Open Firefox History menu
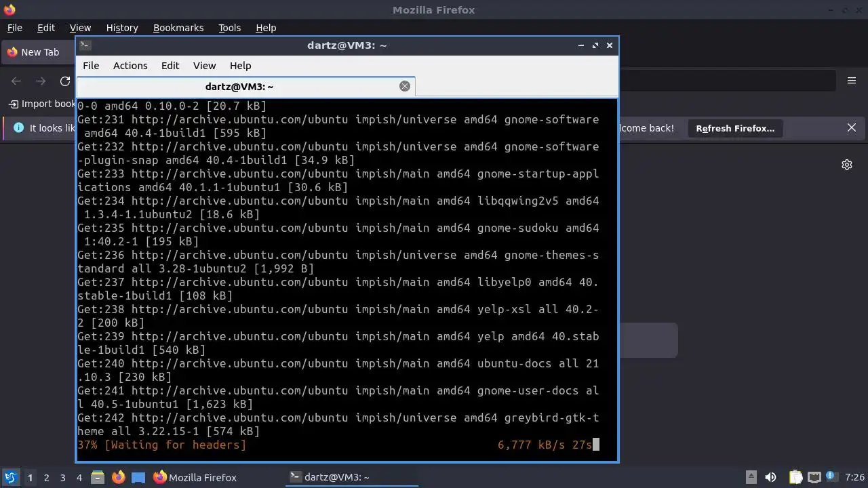The height and width of the screenshot is (488, 868). [122, 28]
